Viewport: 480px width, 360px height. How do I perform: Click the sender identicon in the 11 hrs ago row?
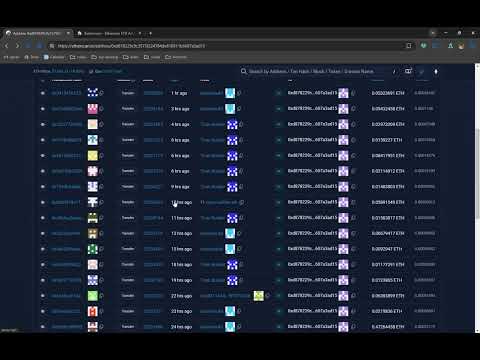click(232, 218)
